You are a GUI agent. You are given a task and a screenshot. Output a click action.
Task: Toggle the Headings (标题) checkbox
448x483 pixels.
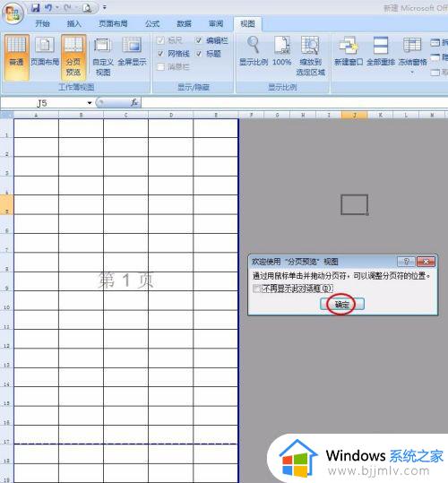(199, 54)
